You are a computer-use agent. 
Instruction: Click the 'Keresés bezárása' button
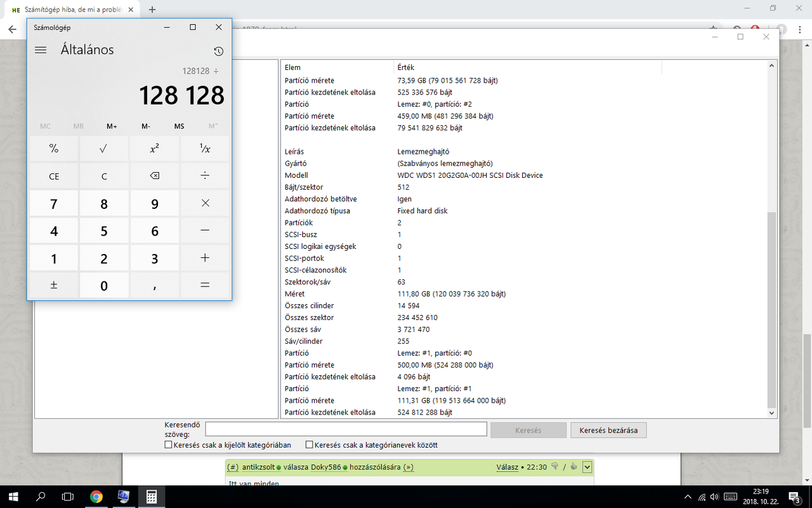(608, 431)
